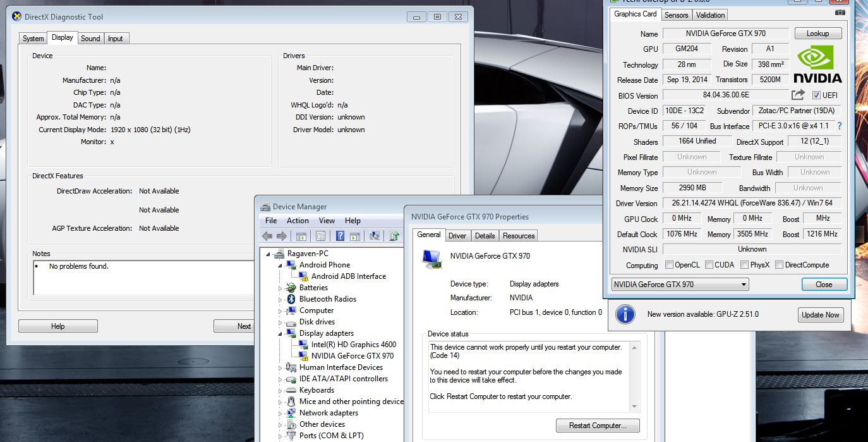Click the Lookup button in GPU-Z
The image size is (868, 442).
coord(817,34)
